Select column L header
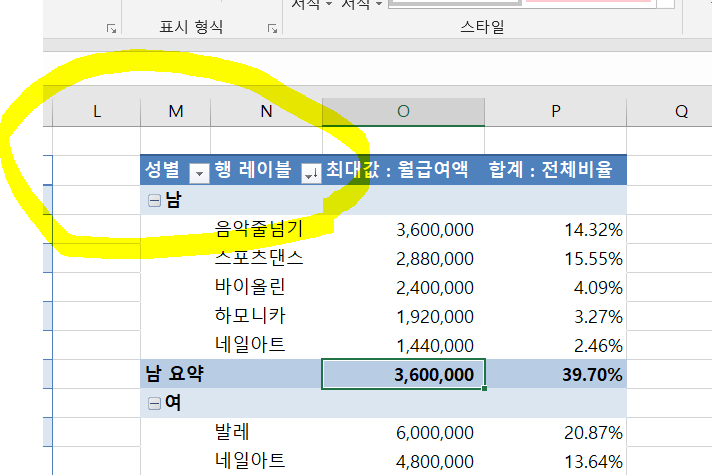Image resolution: width=712 pixels, height=475 pixels. [x=96, y=112]
